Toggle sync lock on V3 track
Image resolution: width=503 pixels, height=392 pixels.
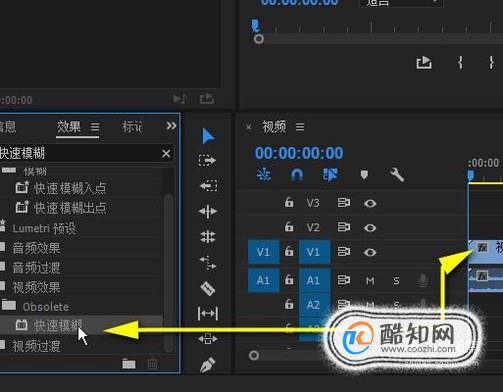coord(344,203)
